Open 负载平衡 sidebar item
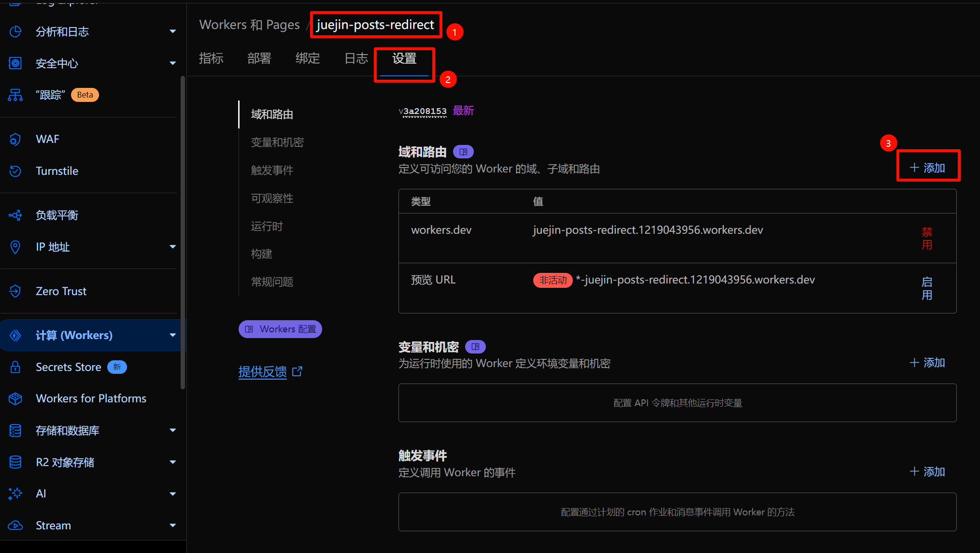Viewport: 980px width, 553px height. pos(90,215)
